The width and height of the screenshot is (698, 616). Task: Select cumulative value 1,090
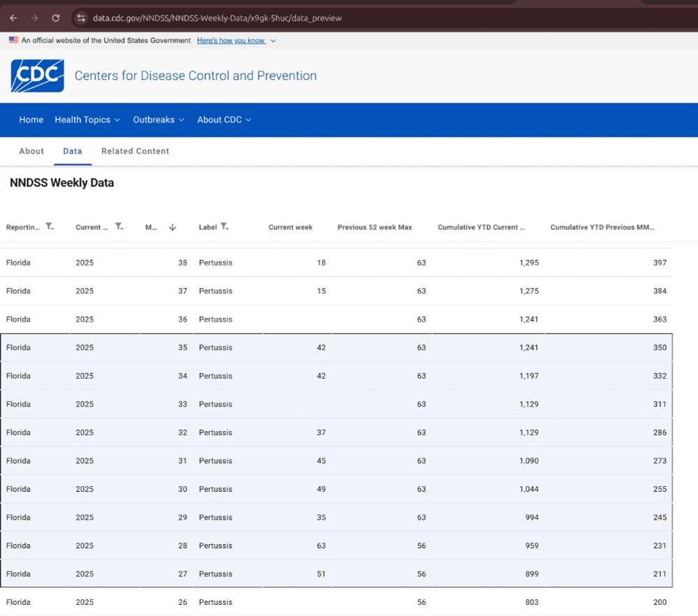pos(529,460)
